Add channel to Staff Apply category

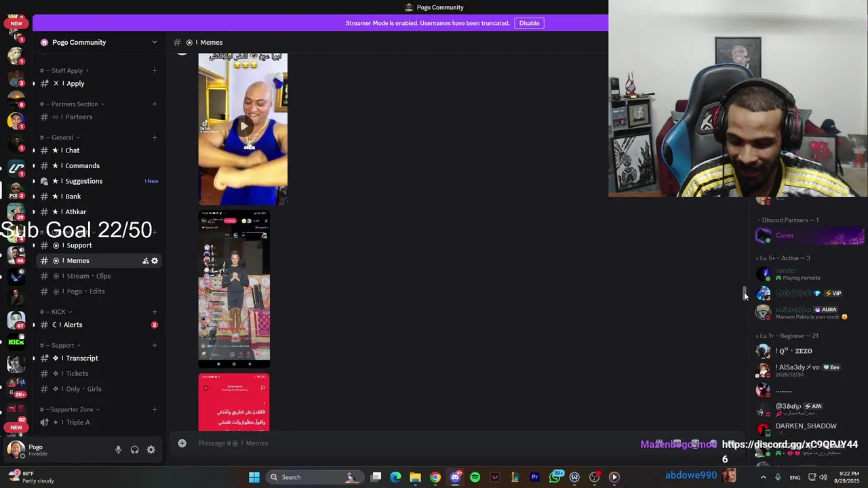[x=155, y=70]
